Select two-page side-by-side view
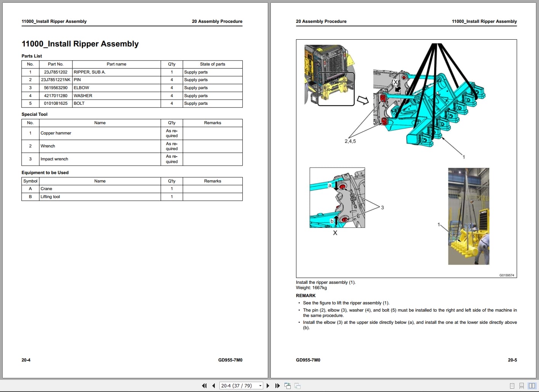Viewport: 539px width, 392px height. coord(532,386)
